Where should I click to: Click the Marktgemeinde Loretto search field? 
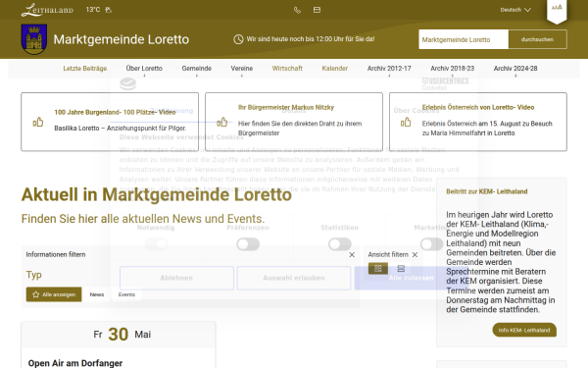click(464, 39)
